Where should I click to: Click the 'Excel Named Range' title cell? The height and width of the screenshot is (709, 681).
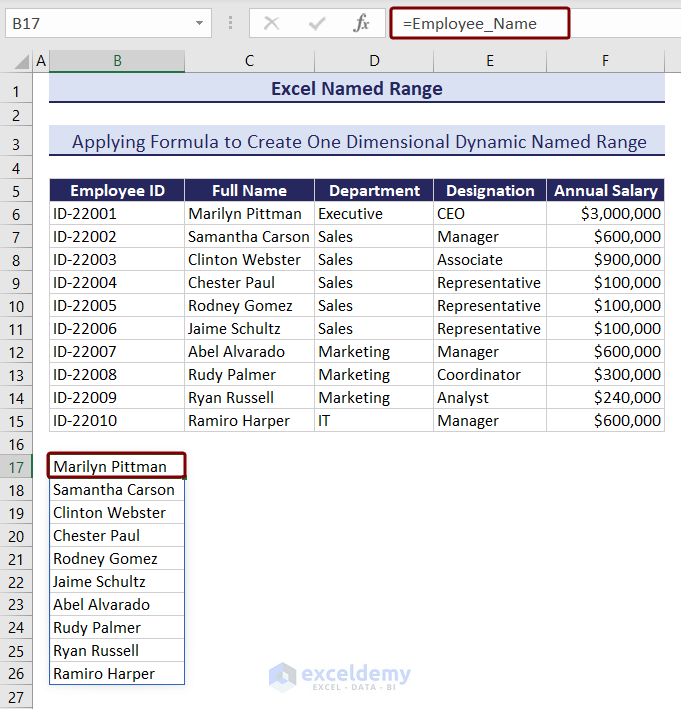point(357,89)
